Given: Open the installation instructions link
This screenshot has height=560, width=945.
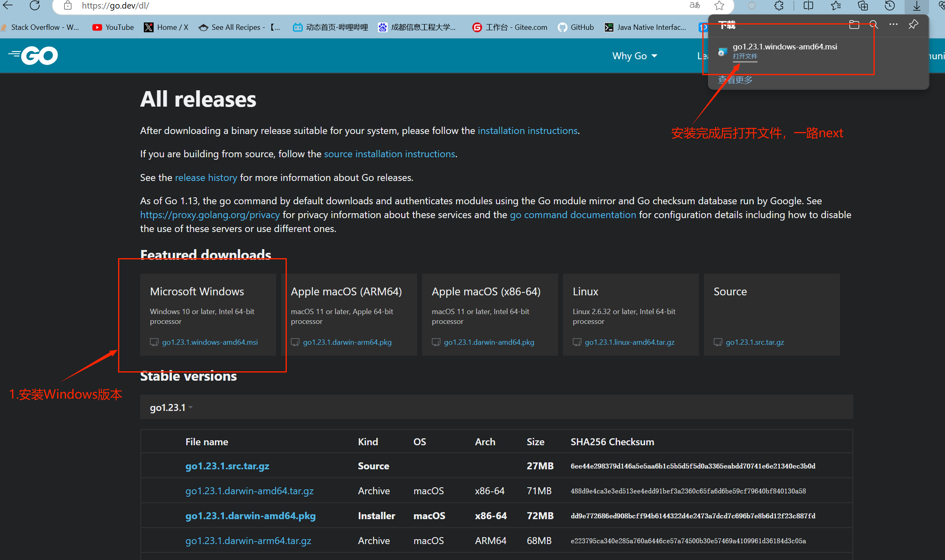Looking at the screenshot, I should (x=527, y=131).
